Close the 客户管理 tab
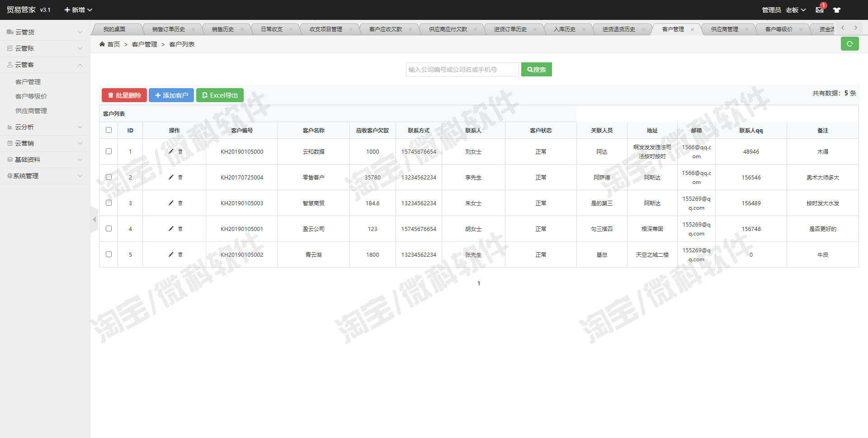This screenshot has width=868, height=438. pos(692,29)
